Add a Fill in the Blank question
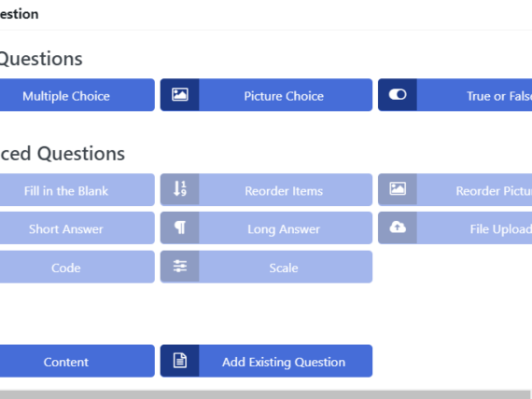532x399 pixels. click(x=66, y=191)
